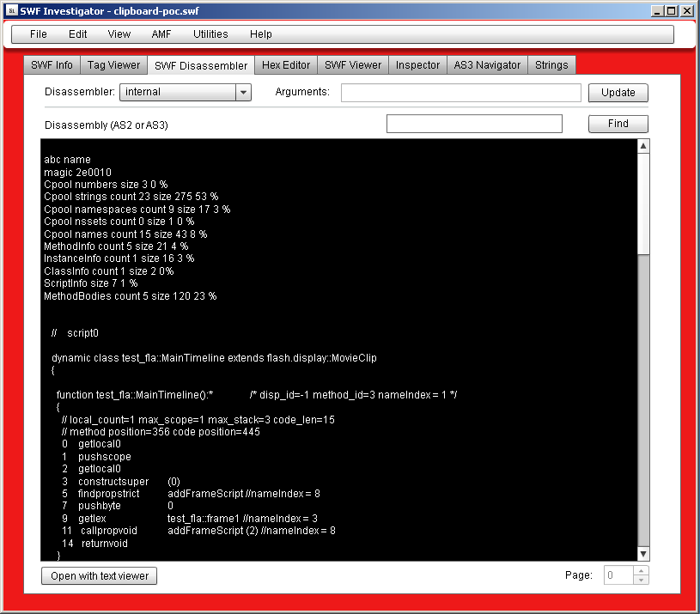Expand the Disassembler dropdown arrow
Image resolution: width=700 pixels, height=614 pixels.
point(242,93)
